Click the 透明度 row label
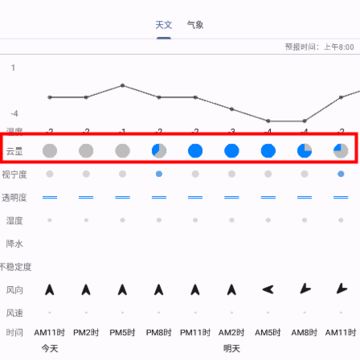Screen dimensions: 360x360 [14, 198]
